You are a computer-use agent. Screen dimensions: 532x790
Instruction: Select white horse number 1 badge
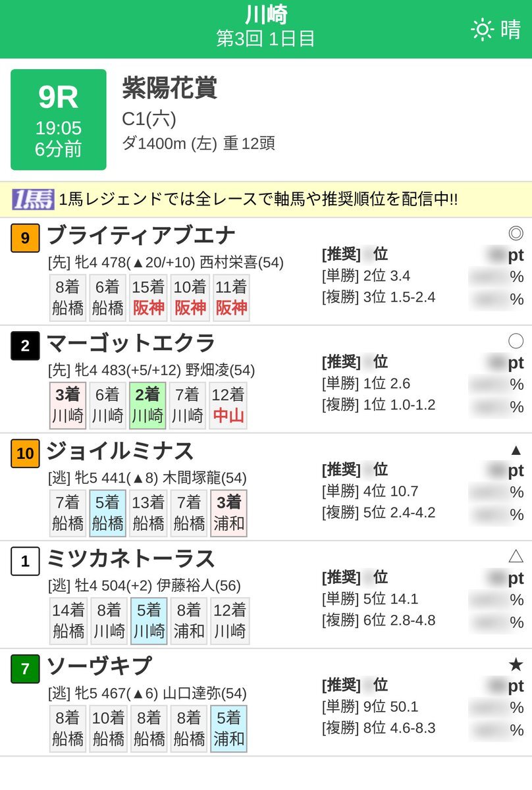coord(26,562)
